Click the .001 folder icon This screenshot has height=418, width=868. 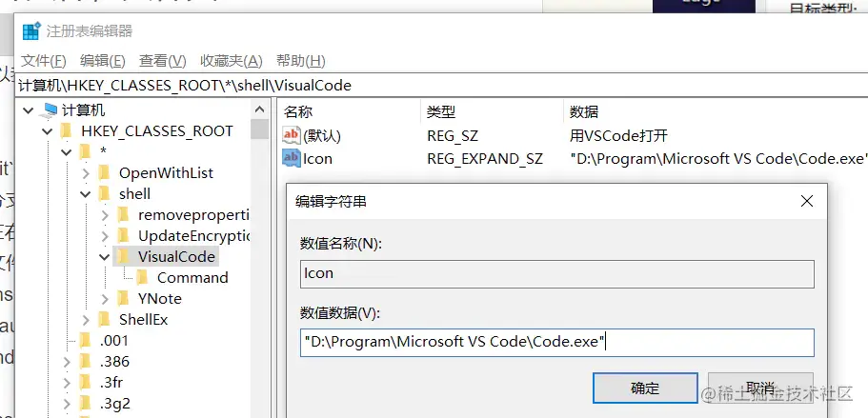click(85, 340)
